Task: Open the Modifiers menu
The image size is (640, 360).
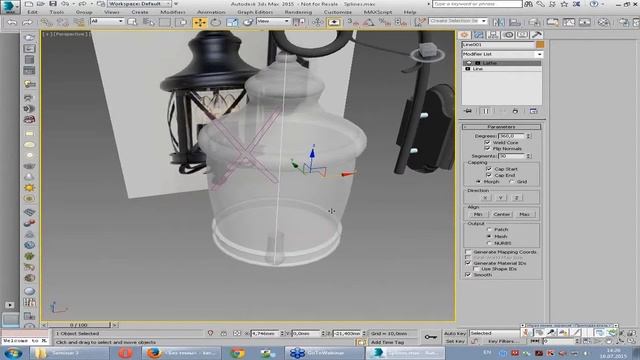Action: pyautogui.click(x=173, y=12)
